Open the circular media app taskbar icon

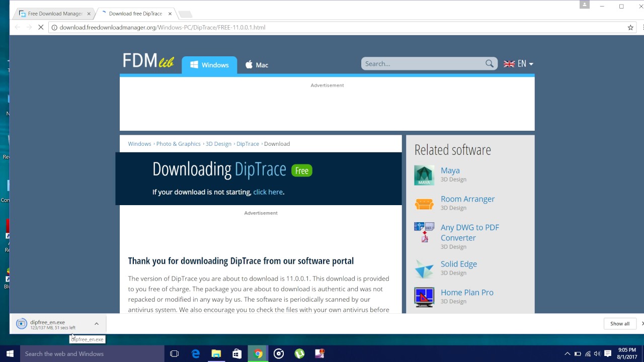pyautogui.click(x=279, y=354)
